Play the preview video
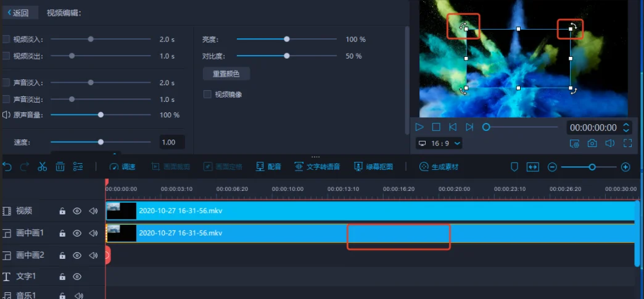Image resolution: width=644 pixels, height=299 pixels. point(419,127)
